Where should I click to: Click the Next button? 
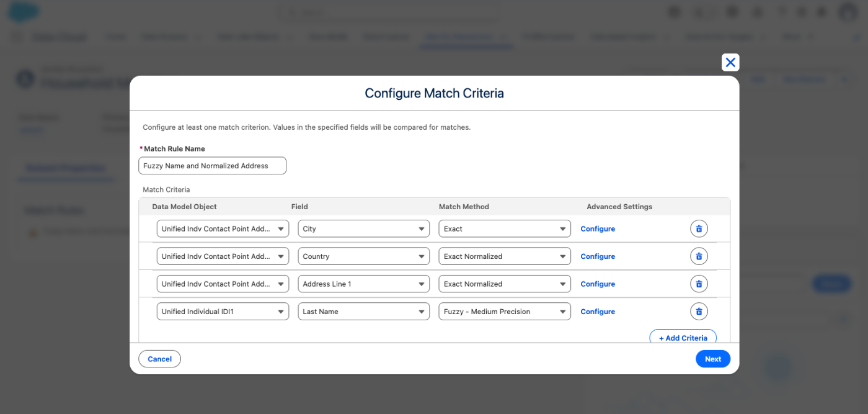coord(713,359)
